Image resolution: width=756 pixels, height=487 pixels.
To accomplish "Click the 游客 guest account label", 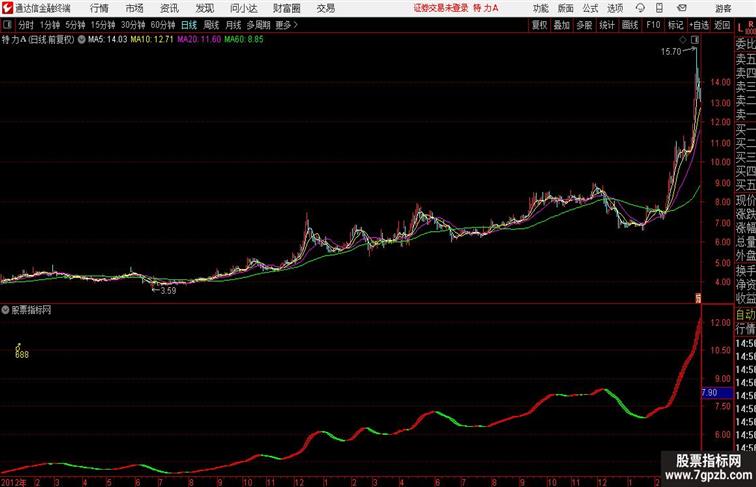I will tap(723, 8).
